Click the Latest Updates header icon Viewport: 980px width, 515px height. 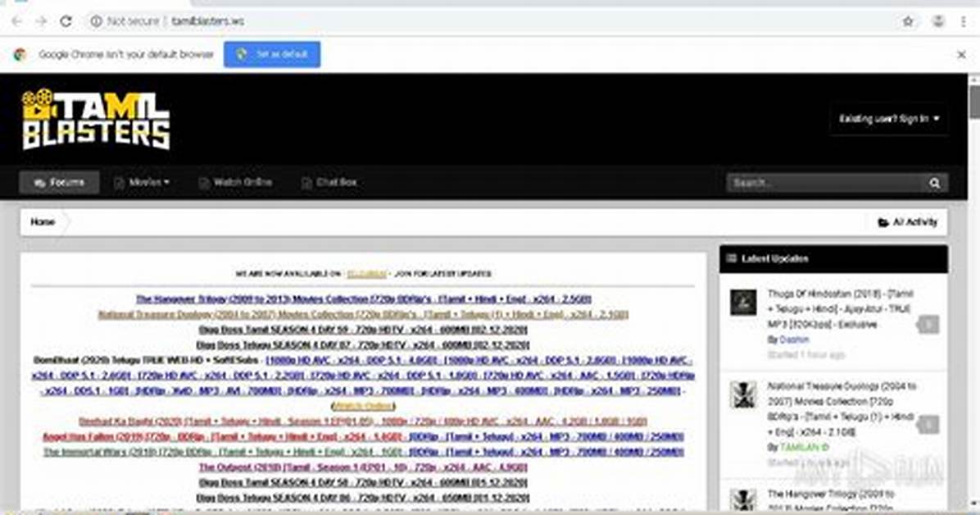(x=731, y=257)
